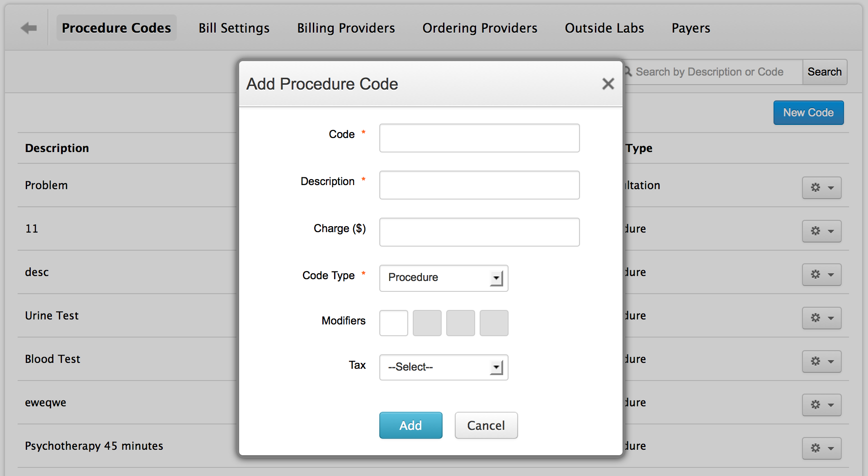Click the magnifier icon in the search box
This screenshot has width=868, height=476.
click(x=627, y=71)
